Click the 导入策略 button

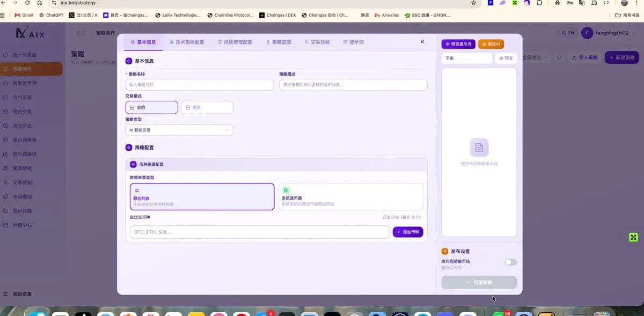(584, 57)
